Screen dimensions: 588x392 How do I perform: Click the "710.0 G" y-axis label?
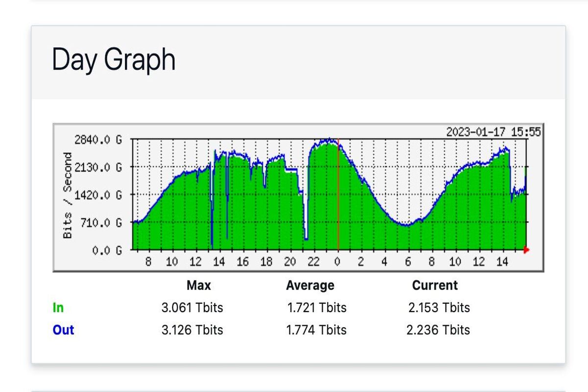coord(101,223)
